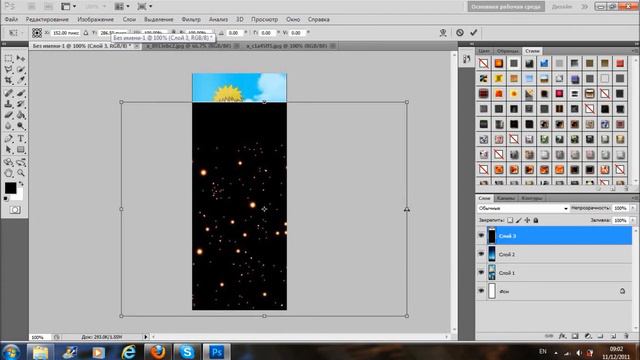640x360 pixels.
Task: Hide layer Слой 2
Action: [481, 254]
